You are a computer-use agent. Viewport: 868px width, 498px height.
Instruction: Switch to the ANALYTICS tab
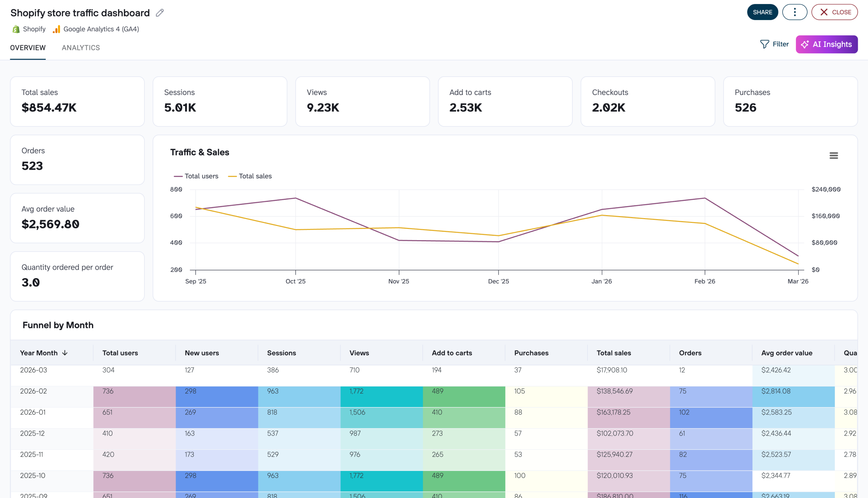(x=81, y=47)
